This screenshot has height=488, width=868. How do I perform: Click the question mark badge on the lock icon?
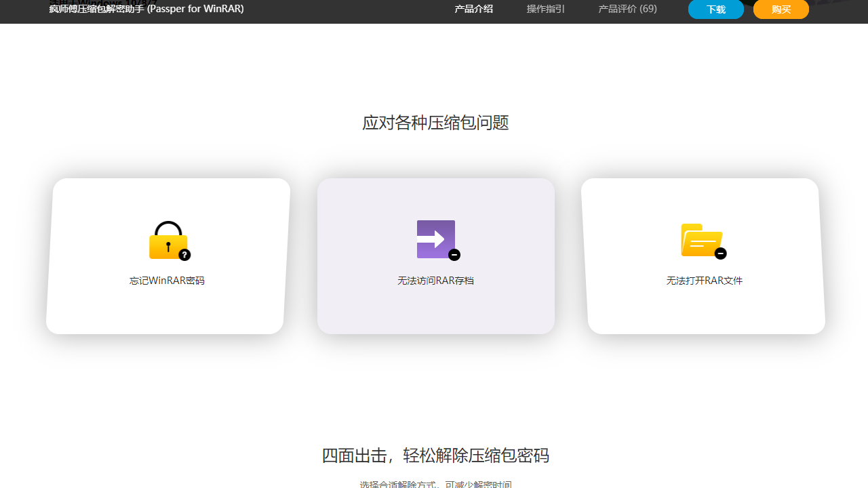click(184, 256)
